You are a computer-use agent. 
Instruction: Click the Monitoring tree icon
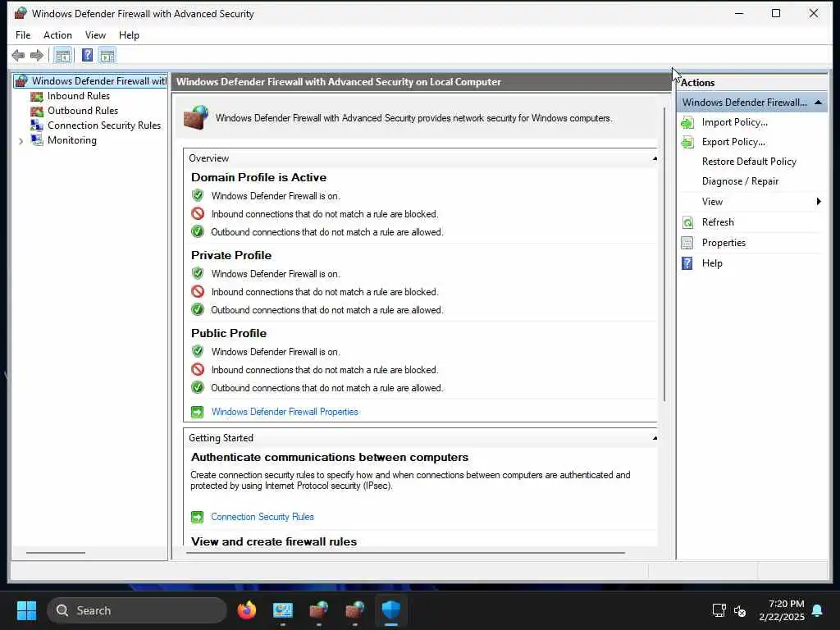pyautogui.click(x=36, y=140)
